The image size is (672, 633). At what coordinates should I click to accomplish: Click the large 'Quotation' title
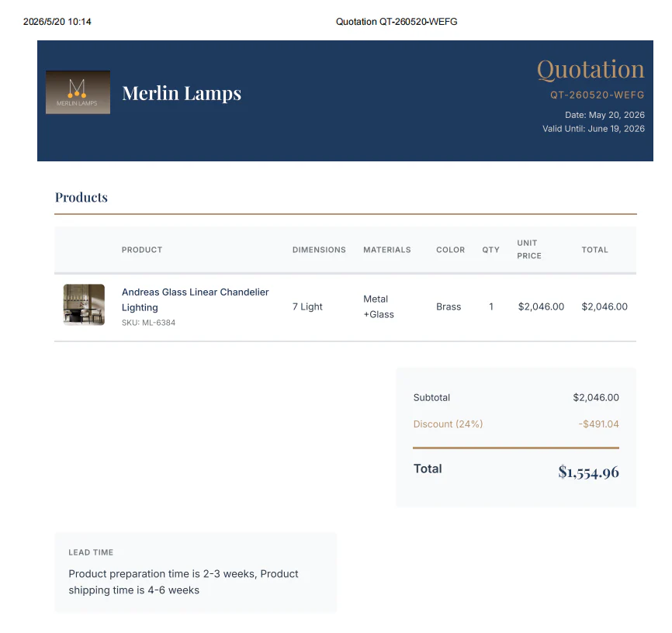(x=591, y=70)
